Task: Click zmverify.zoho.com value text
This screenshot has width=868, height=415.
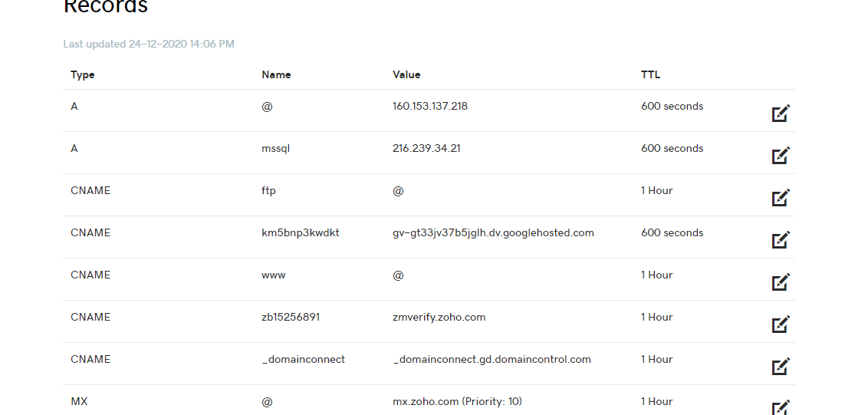Action: point(439,318)
